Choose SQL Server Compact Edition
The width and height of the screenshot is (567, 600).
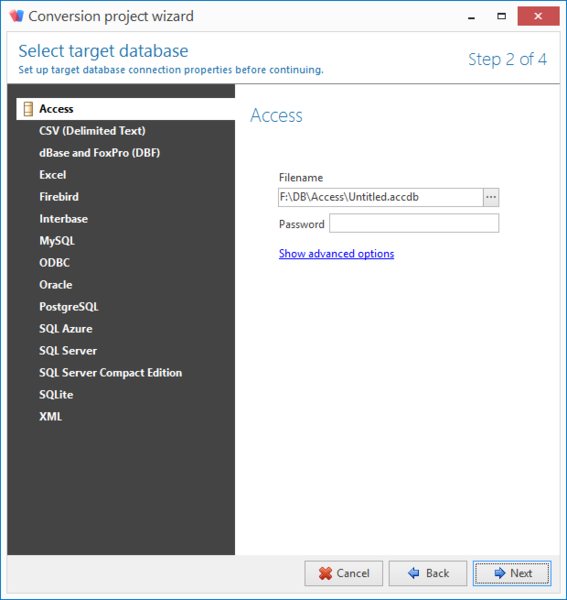click(x=111, y=373)
